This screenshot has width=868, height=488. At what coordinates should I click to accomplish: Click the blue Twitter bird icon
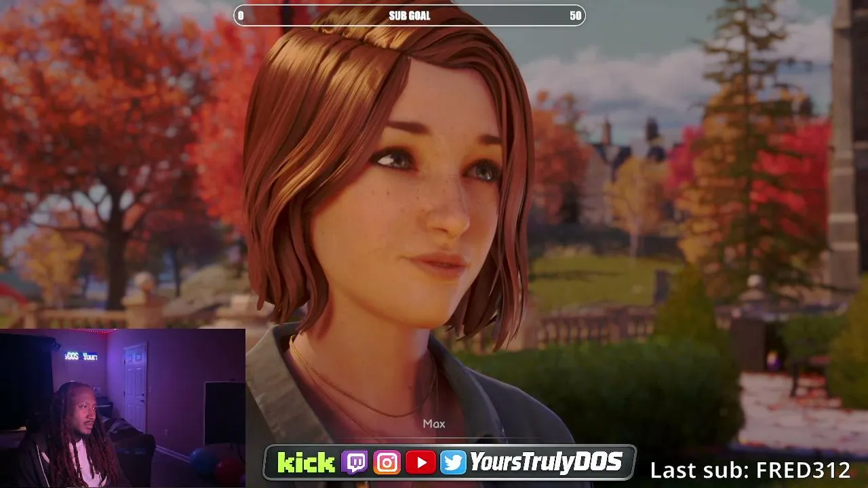(x=453, y=463)
